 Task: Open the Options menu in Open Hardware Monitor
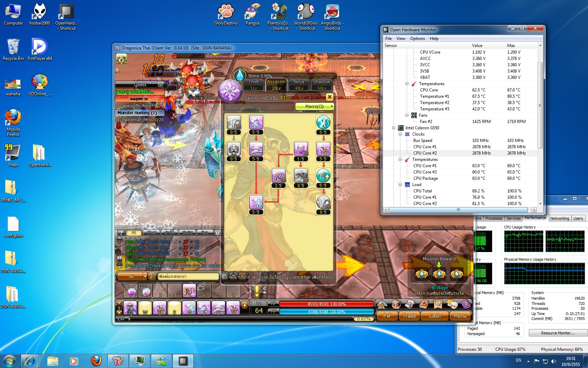pos(418,39)
